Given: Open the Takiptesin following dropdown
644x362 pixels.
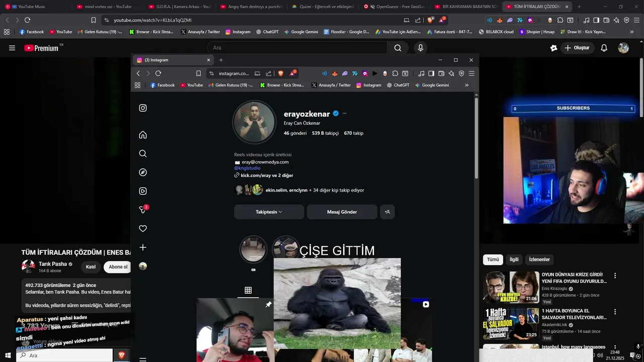Looking at the screenshot, I should coord(269,212).
